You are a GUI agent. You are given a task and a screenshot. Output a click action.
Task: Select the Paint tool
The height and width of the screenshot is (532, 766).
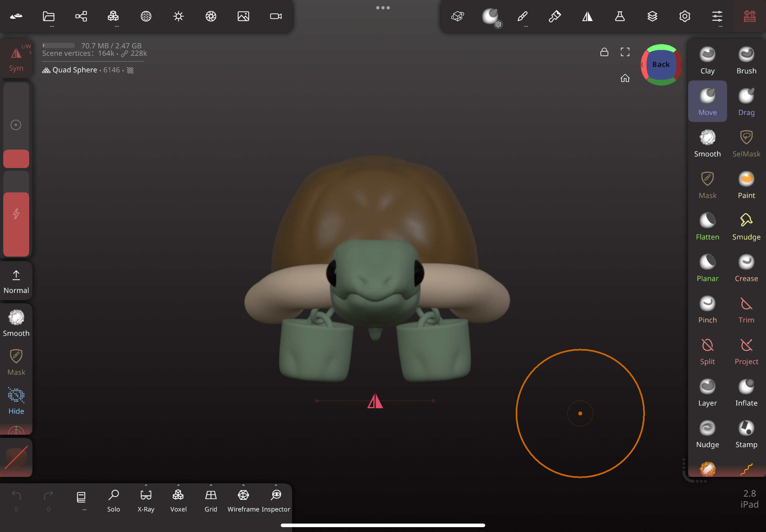(746, 185)
